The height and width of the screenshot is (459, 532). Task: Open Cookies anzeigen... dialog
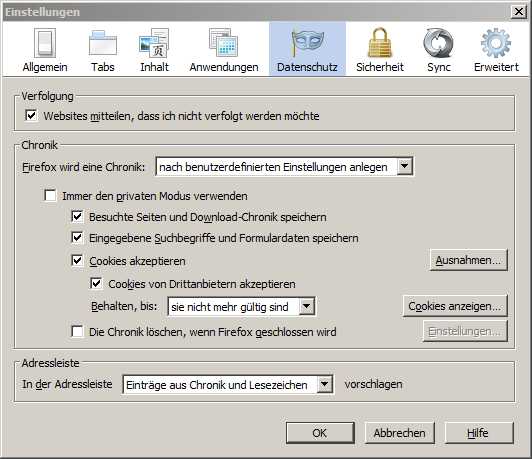click(455, 306)
